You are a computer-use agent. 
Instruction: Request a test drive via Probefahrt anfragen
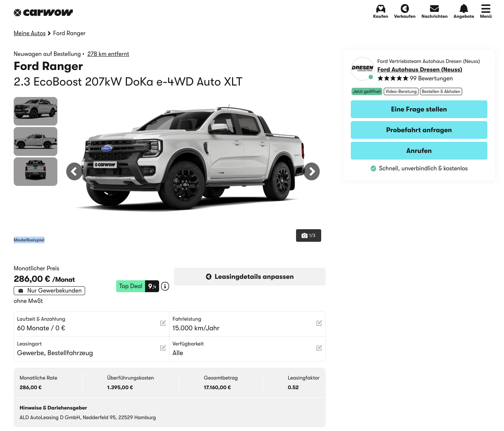[419, 130]
